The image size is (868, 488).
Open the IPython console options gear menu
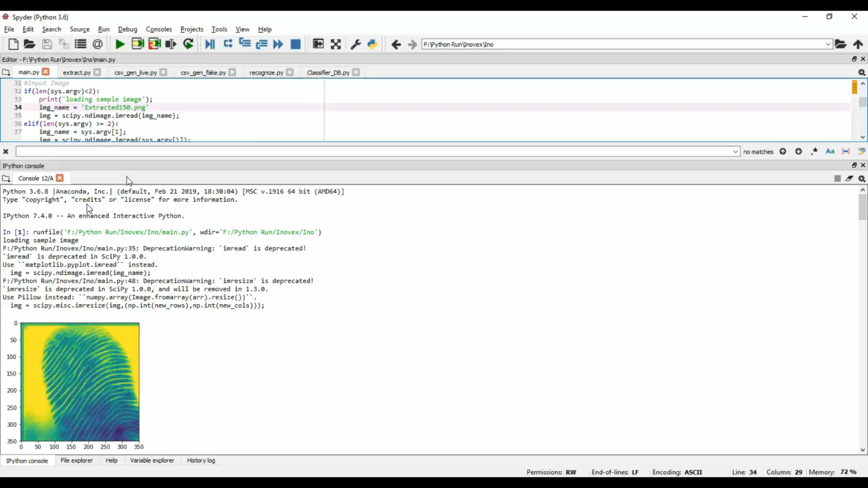coord(862,178)
